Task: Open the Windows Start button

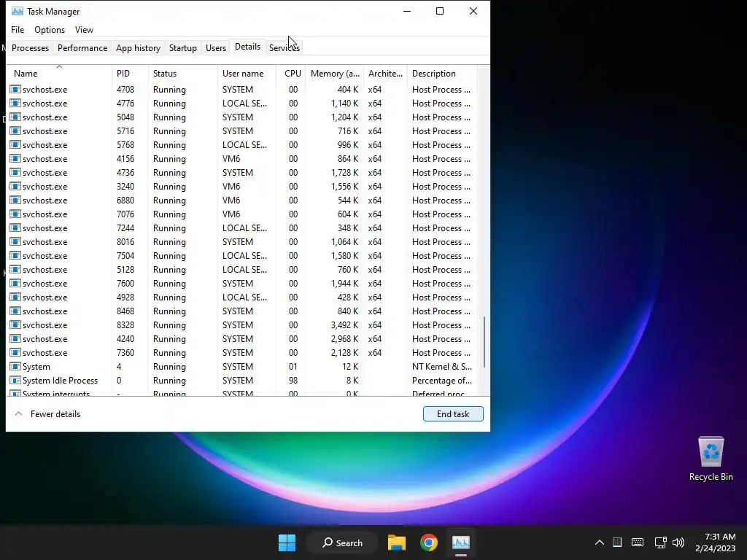Action: 287,542
